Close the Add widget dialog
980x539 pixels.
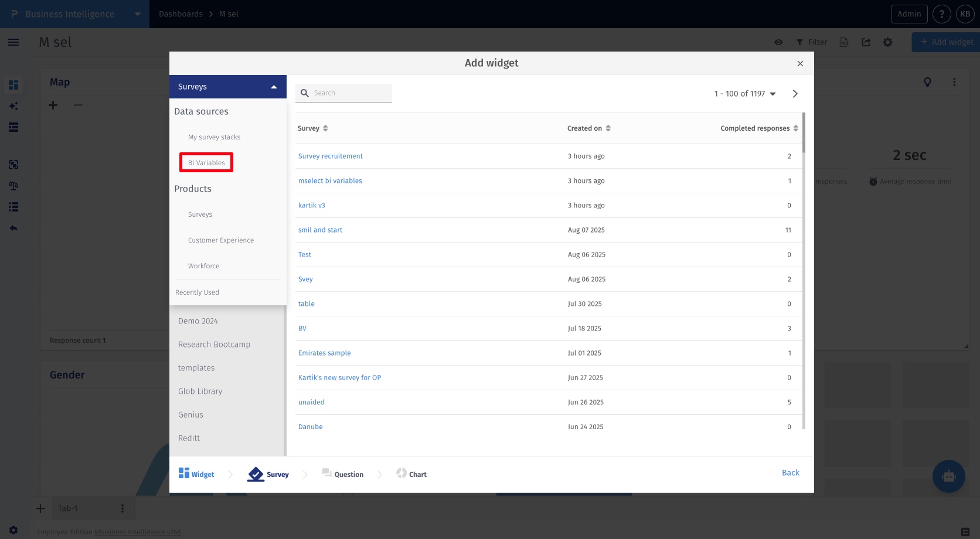(800, 63)
